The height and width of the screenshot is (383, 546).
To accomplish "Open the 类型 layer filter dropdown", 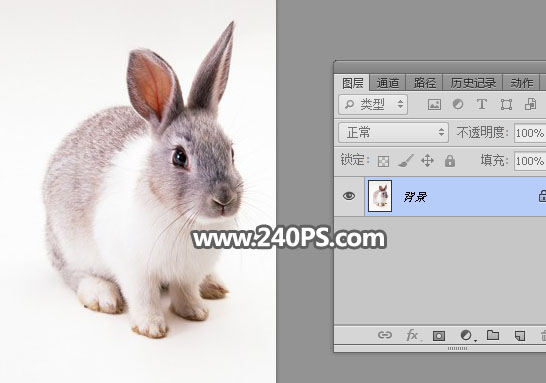I will click(x=373, y=104).
